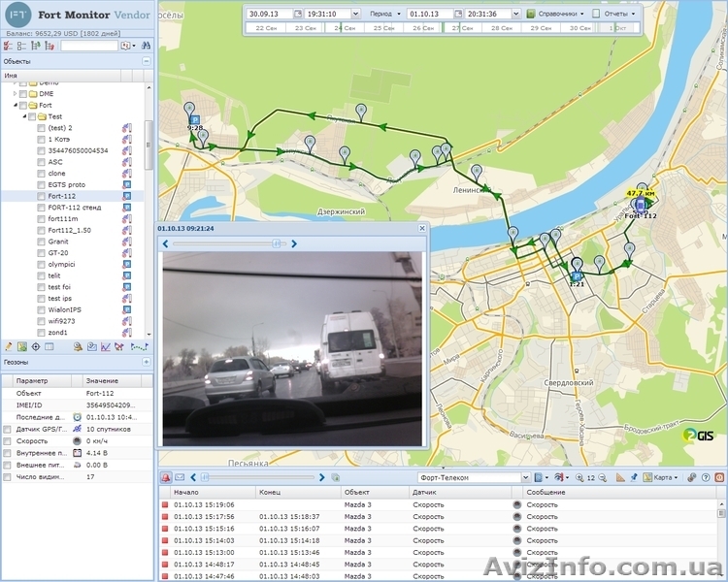Screen dimensions: 728x582
Task: Go to next events page arrow
Action: click(x=321, y=477)
